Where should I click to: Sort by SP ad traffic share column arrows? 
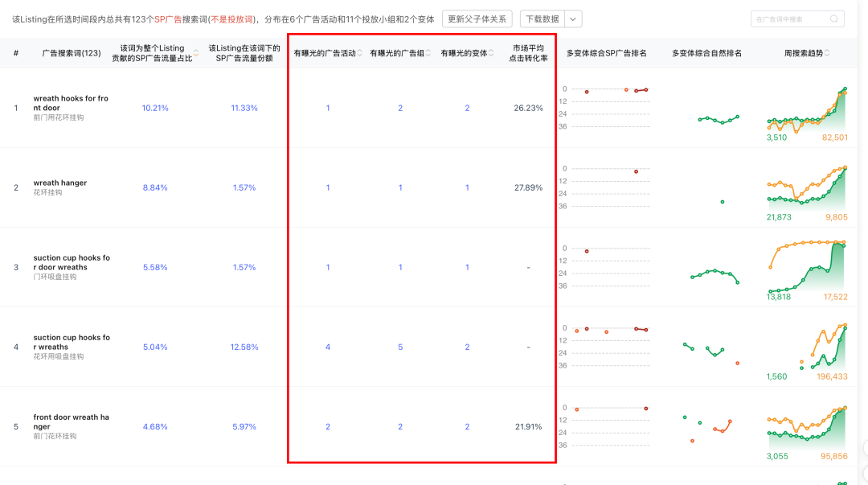196,53
